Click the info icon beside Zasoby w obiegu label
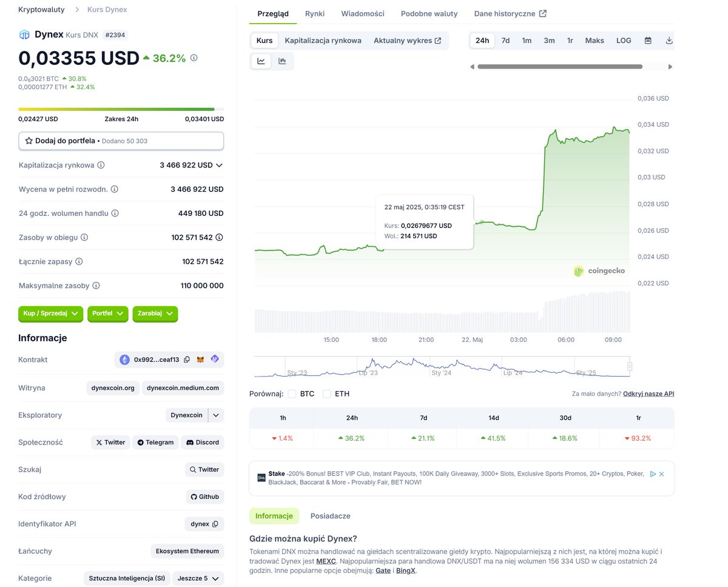 (x=84, y=238)
